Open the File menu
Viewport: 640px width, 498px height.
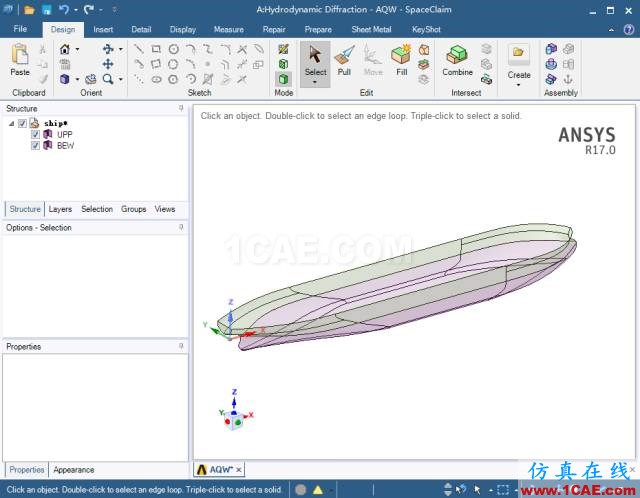point(20,29)
